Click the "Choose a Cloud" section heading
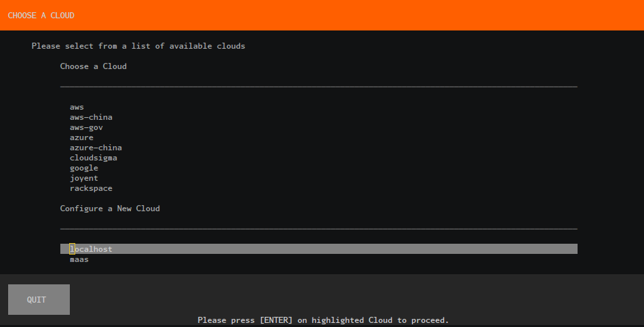644x327 pixels. pos(93,66)
